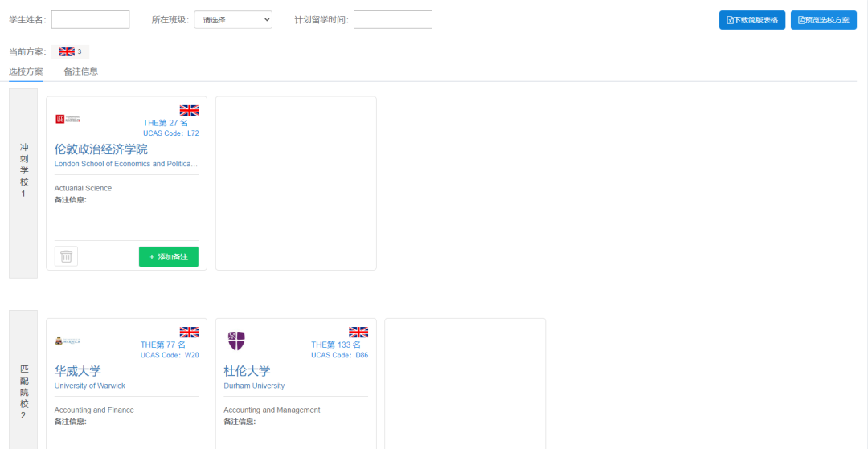Viewport: 868px width, 449px height.
Task: Click the empty card in 匹配院校 row
Action: (465, 384)
